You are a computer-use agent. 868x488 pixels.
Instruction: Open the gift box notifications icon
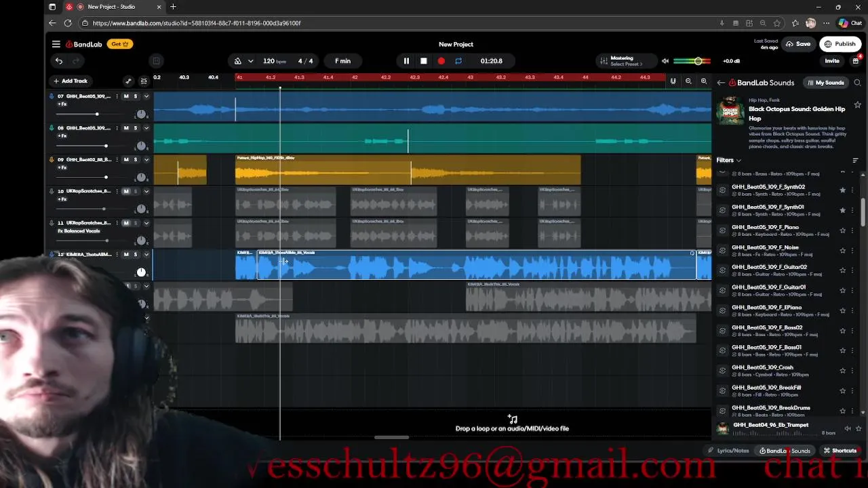(856, 61)
